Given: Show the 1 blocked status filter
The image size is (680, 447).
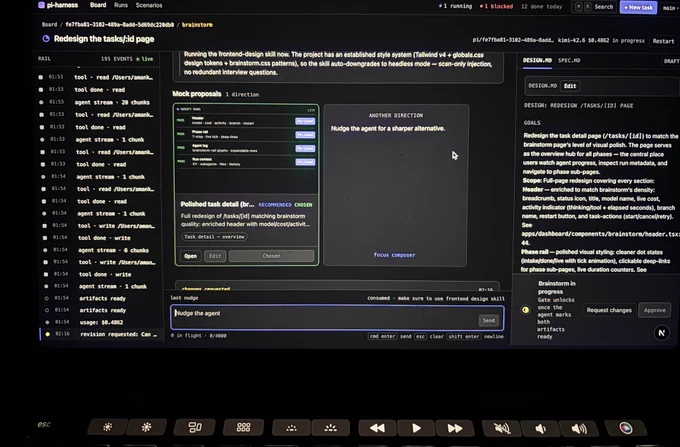Looking at the screenshot, I should [496, 7].
